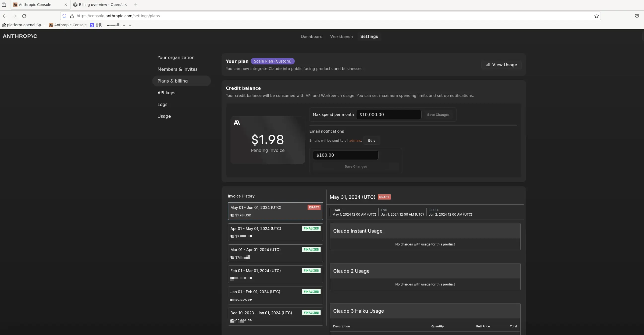Select Plans & billing in sidebar

coord(181,81)
